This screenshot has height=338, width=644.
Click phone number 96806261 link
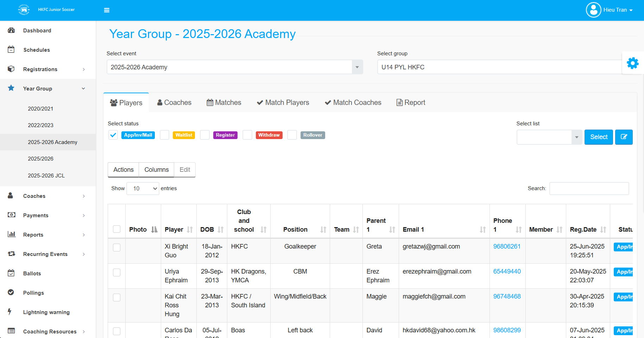click(x=507, y=246)
